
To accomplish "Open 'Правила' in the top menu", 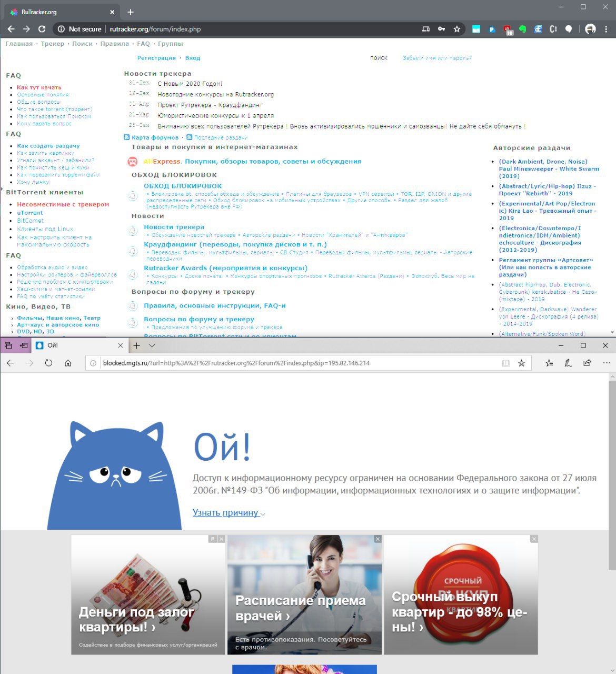I will tap(115, 44).
